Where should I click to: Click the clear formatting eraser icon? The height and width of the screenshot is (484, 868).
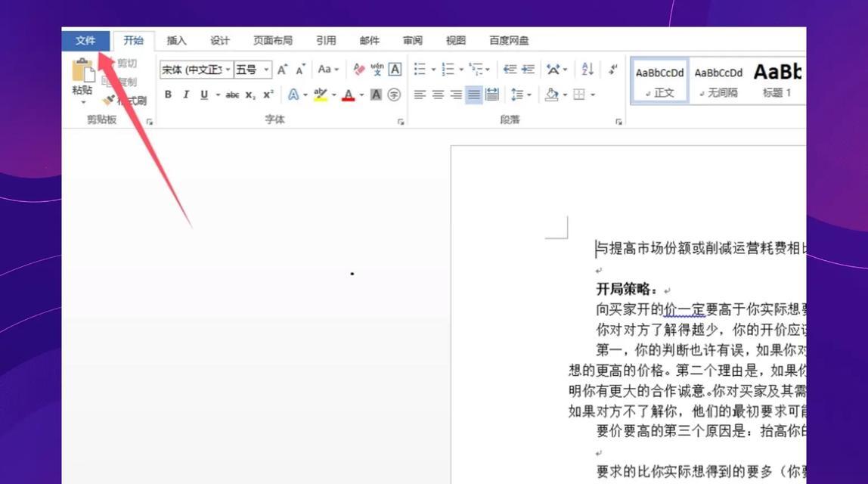359,70
